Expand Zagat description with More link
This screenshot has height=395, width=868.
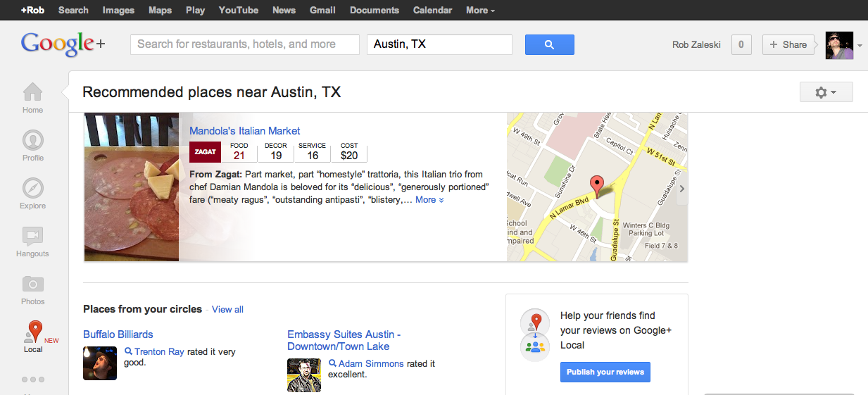click(x=429, y=200)
